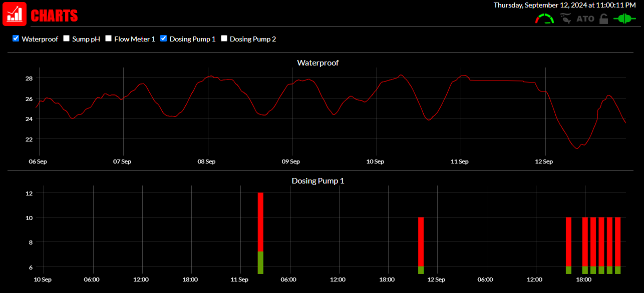Click the fish feeding mode icon
Image resolution: width=644 pixels, height=293 pixels.
(565, 19)
